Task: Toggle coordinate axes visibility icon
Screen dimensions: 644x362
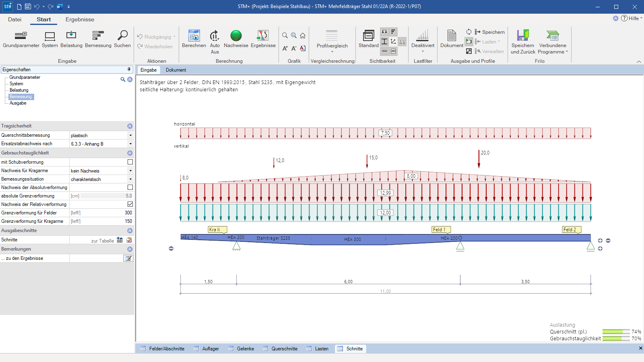Action: pos(393,41)
